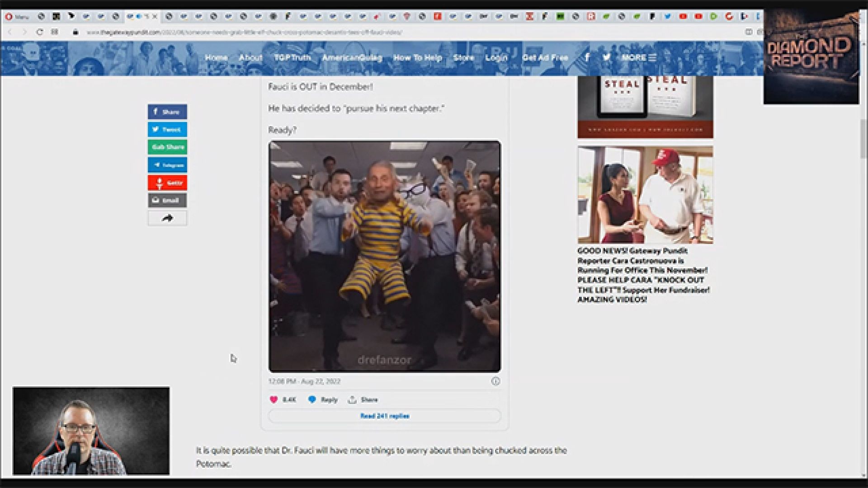Share article via Gab Share button
The height and width of the screenshot is (488, 868).
(x=167, y=147)
